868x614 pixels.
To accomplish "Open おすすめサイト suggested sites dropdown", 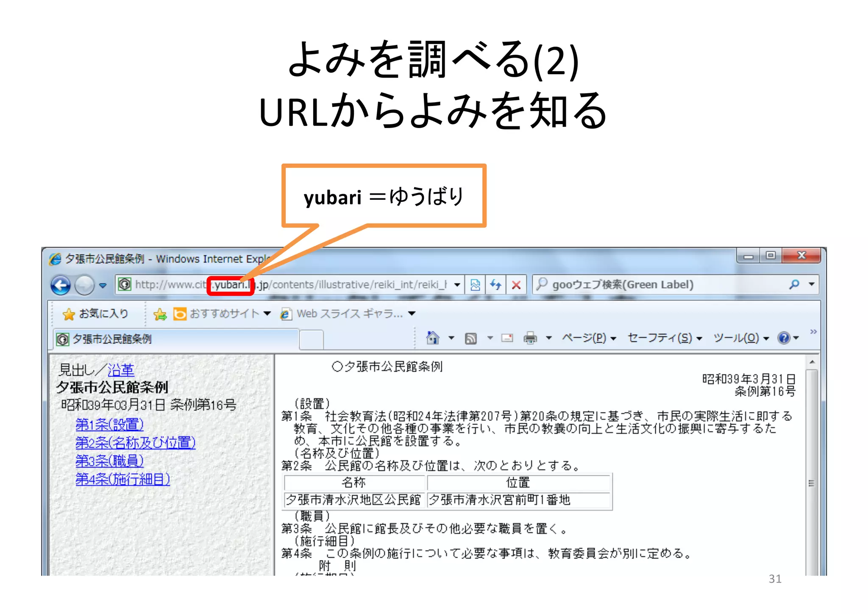I will (222, 314).
